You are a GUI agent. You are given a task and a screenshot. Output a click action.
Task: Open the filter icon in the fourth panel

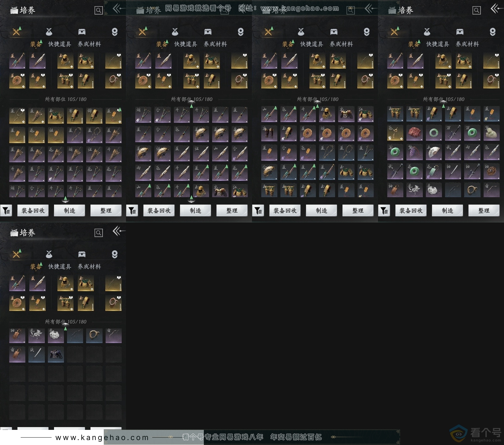click(384, 210)
